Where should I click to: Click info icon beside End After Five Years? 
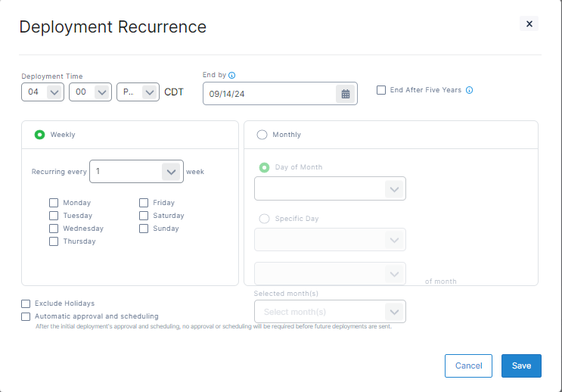(x=469, y=90)
